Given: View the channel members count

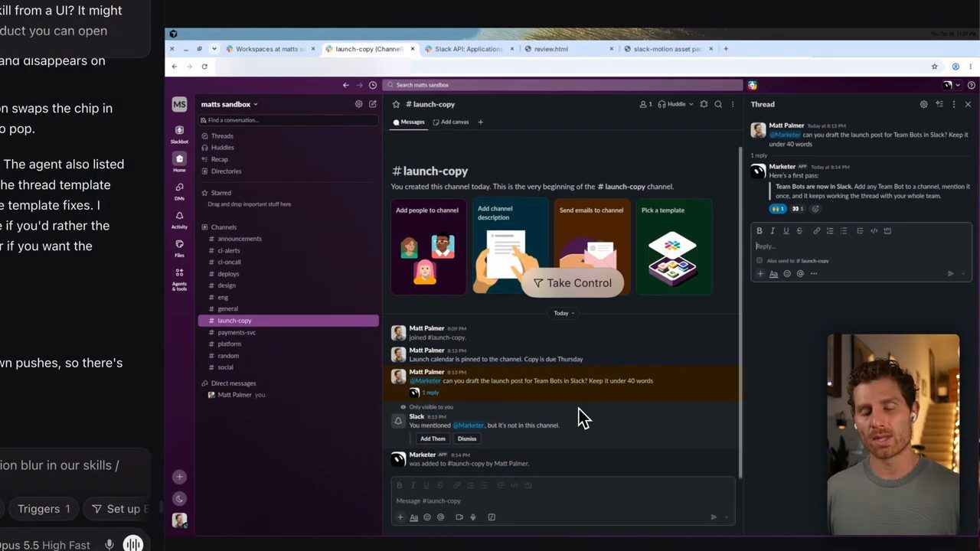Looking at the screenshot, I should click(x=645, y=104).
